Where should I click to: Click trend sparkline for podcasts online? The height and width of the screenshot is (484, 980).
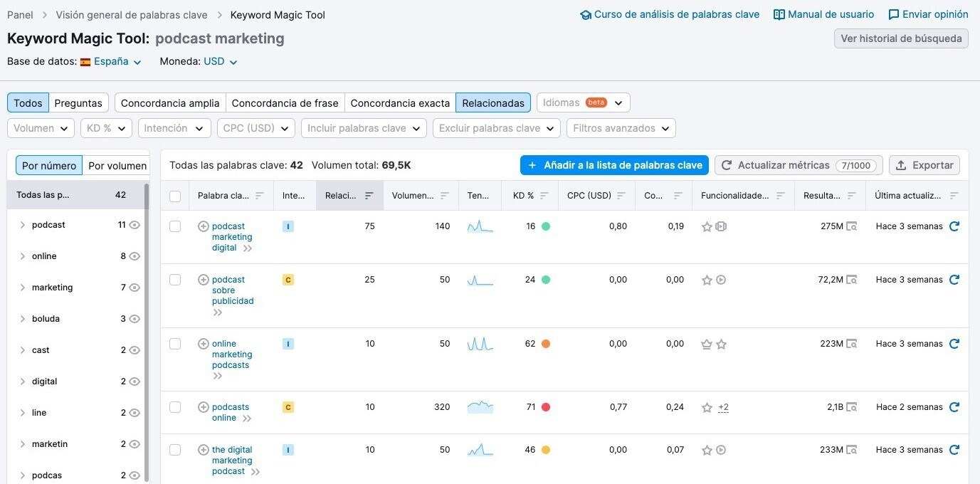[480, 407]
